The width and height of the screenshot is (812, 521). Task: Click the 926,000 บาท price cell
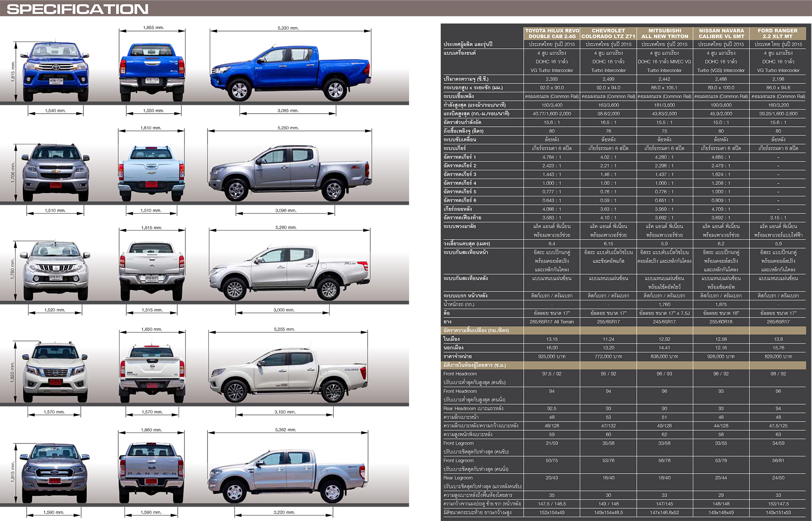pyautogui.click(x=721, y=356)
